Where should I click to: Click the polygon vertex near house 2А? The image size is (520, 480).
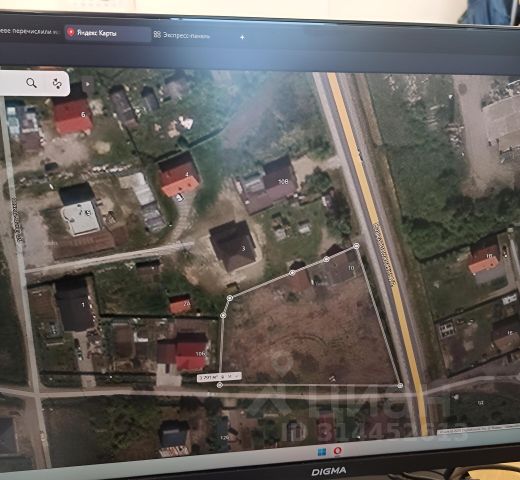[223, 315]
